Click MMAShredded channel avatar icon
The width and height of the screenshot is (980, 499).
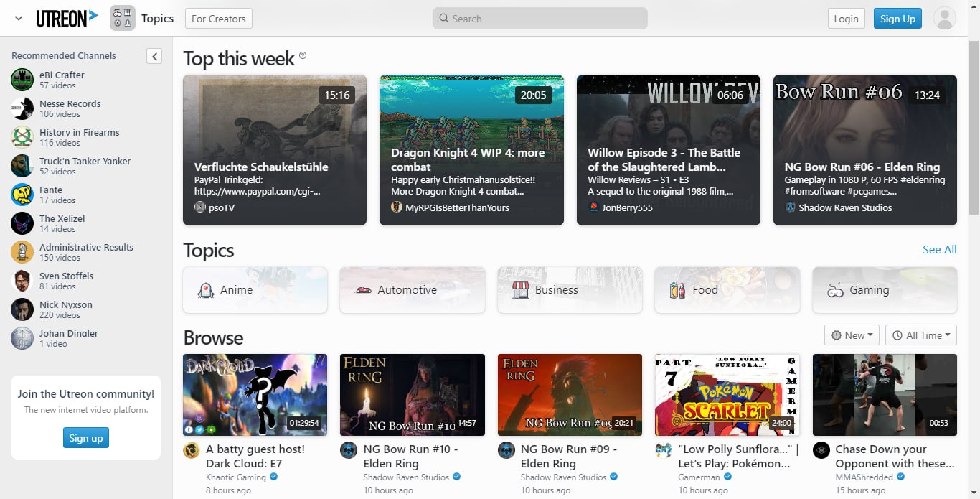(x=821, y=450)
